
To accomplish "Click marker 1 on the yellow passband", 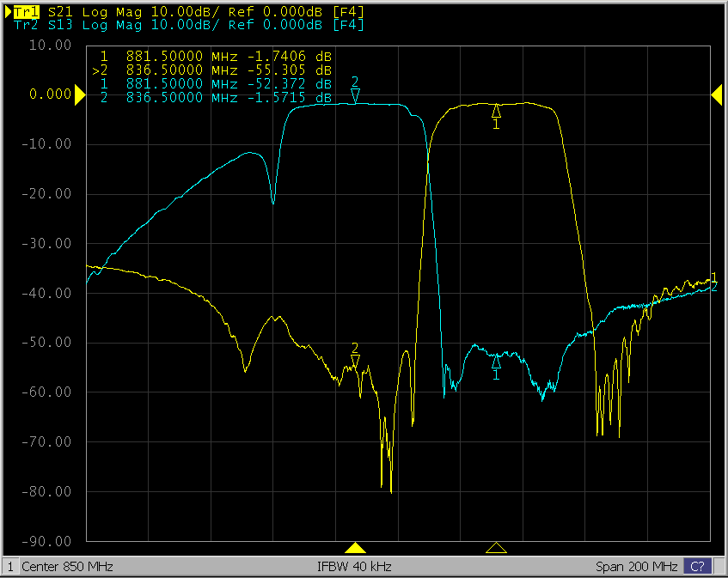I will [x=496, y=113].
